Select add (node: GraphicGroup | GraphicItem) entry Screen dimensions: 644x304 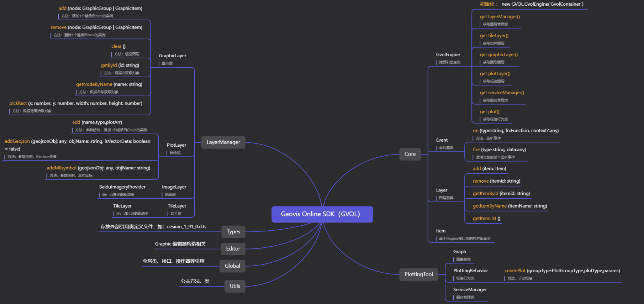tap(100, 12)
